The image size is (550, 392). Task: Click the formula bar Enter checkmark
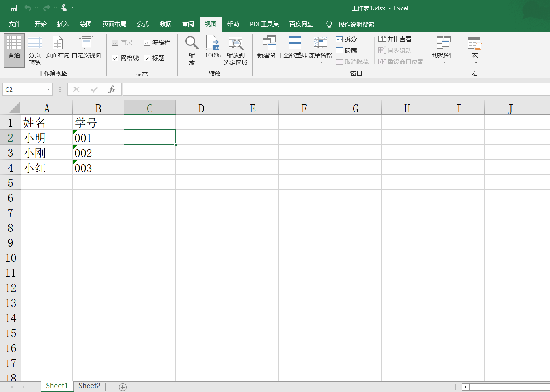[94, 89]
